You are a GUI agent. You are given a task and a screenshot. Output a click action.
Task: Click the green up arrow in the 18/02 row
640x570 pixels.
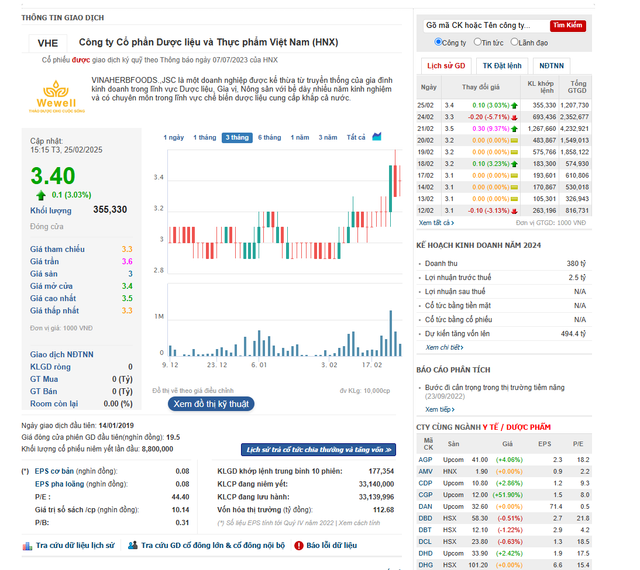(x=514, y=164)
